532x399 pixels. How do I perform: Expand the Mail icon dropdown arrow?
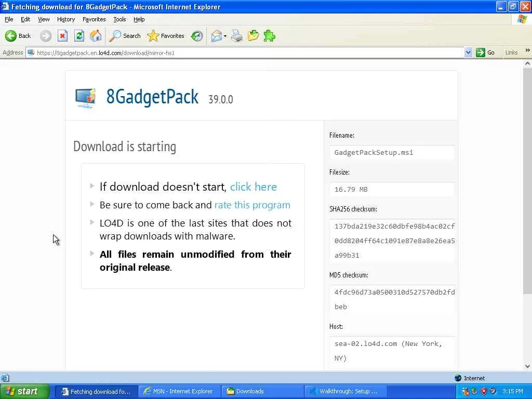click(225, 36)
